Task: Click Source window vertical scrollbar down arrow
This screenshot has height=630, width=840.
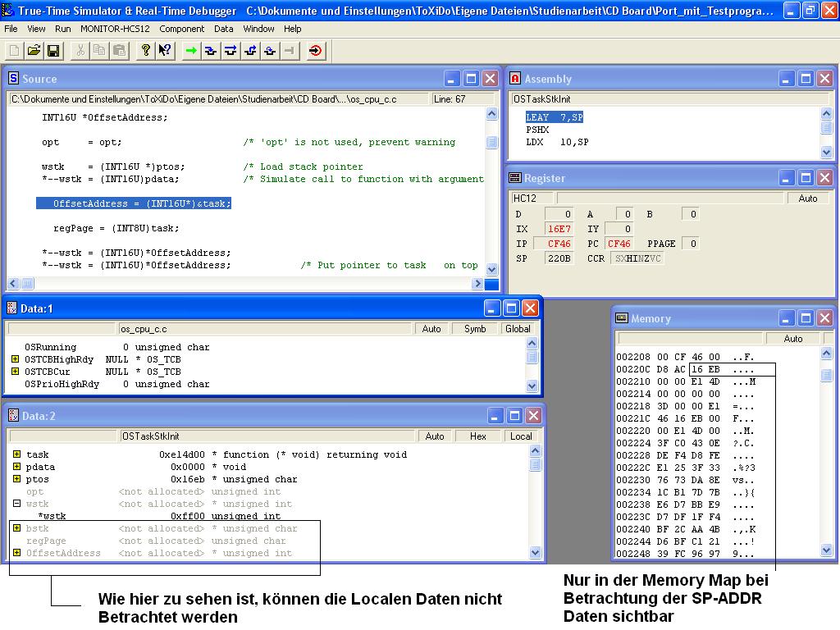Action: tap(492, 269)
